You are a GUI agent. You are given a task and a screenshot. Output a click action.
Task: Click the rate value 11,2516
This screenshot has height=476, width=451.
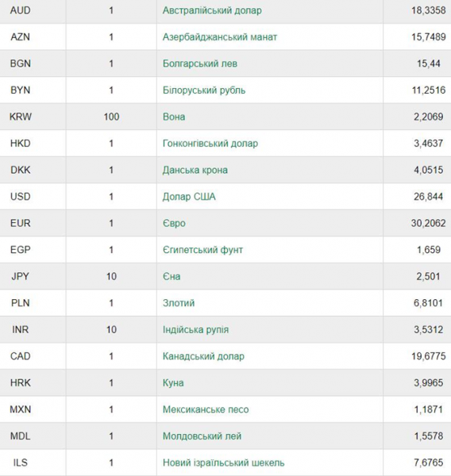pos(428,90)
